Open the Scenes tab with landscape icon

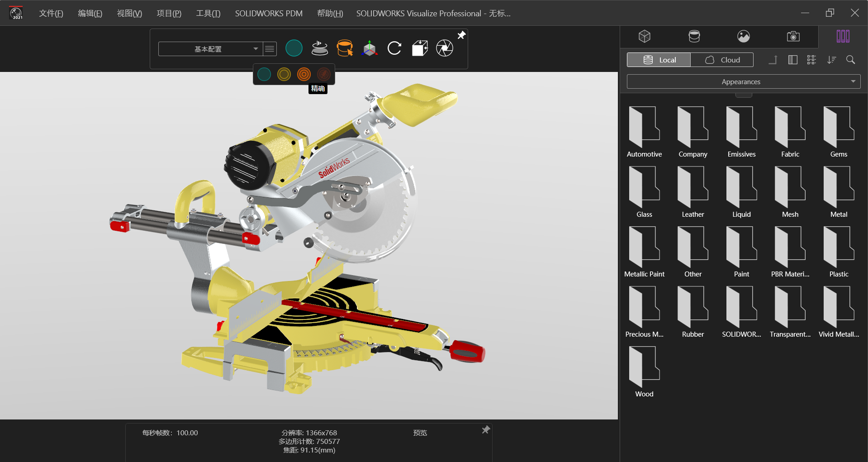pyautogui.click(x=743, y=36)
